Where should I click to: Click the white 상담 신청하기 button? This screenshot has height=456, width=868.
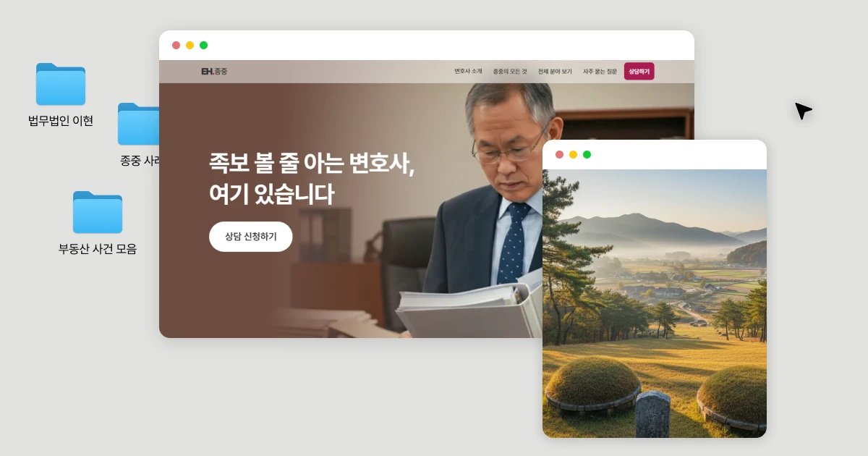click(x=251, y=237)
